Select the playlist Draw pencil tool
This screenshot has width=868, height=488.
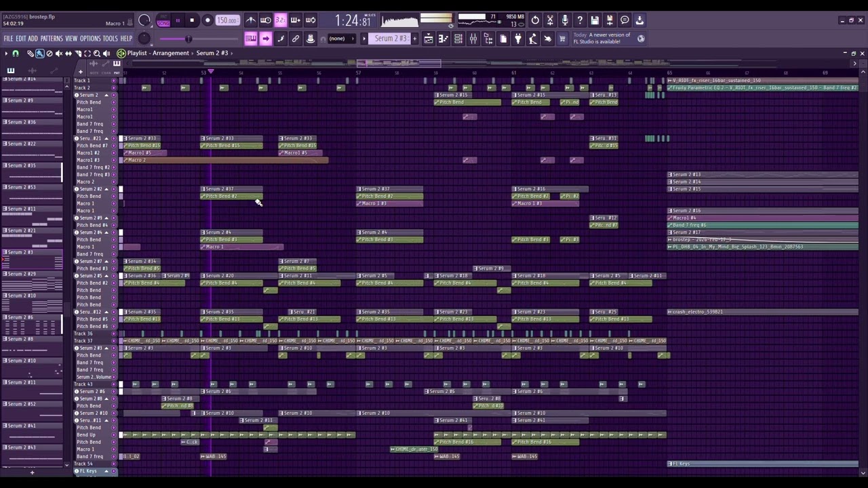(31, 53)
